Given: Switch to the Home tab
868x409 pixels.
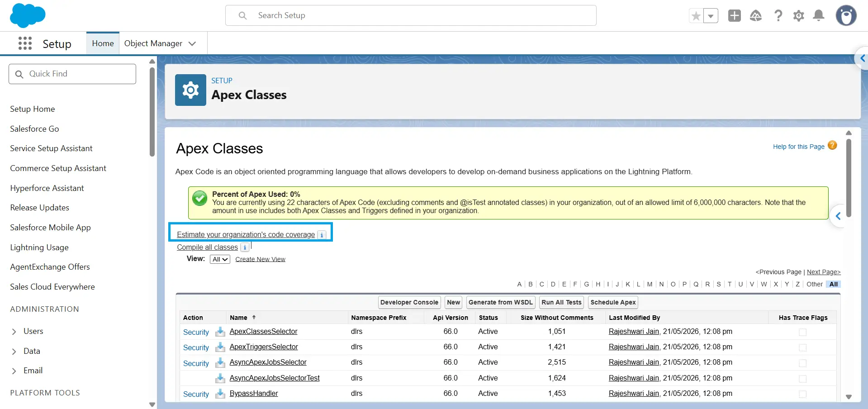Looking at the screenshot, I should coord(103,43).
